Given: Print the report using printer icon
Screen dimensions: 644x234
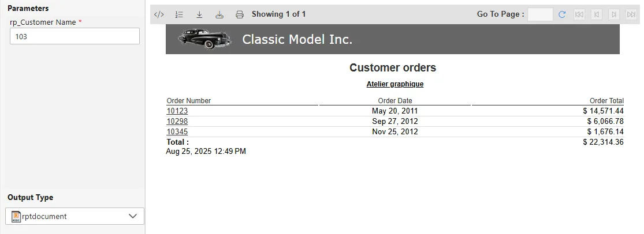Looking at the screenshot, I should click(x=240, y=14).
